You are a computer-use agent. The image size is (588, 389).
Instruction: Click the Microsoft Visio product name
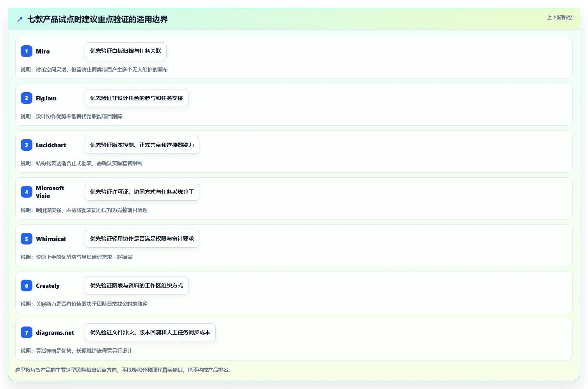coord(50,192)
